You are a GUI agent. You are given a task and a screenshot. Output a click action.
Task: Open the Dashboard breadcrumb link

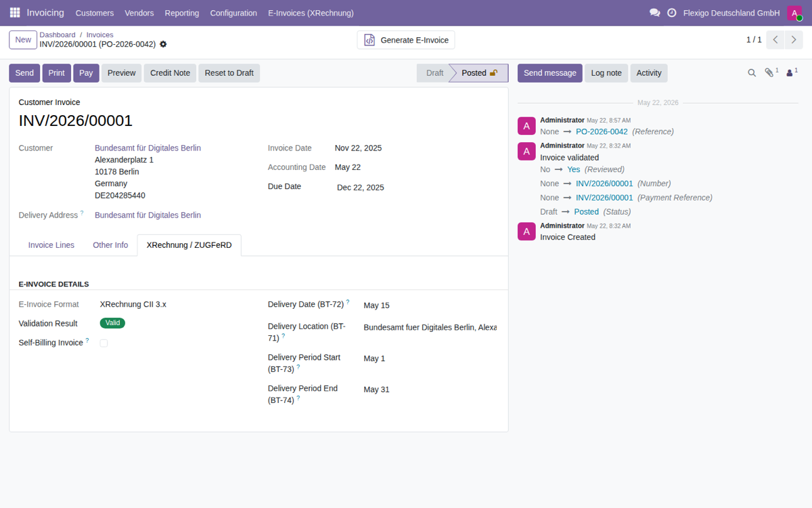[x=58, y=35]
